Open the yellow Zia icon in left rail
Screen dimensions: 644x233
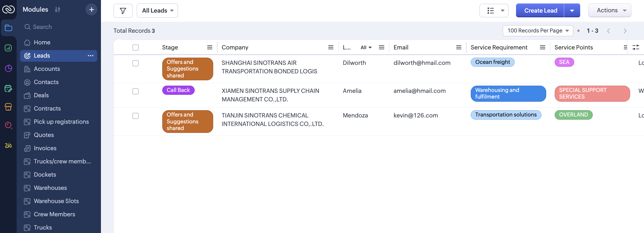click(x=8, y=145)
